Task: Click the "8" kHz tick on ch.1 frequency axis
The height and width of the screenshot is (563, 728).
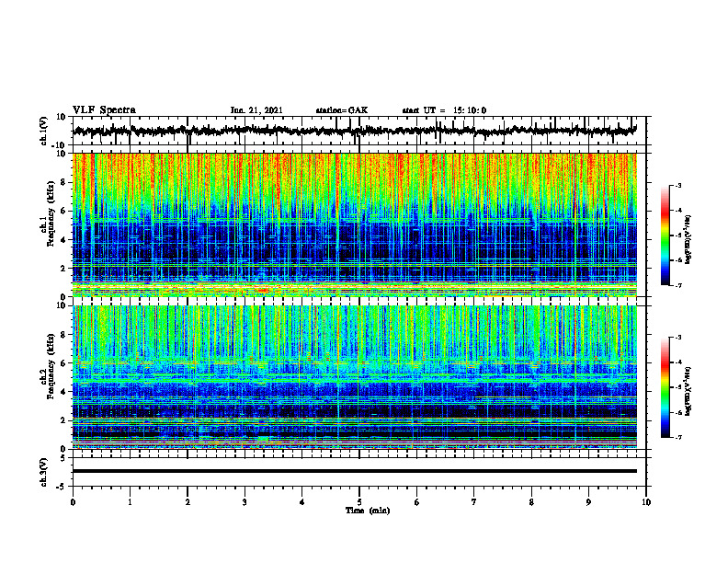Action: [64, 182]
